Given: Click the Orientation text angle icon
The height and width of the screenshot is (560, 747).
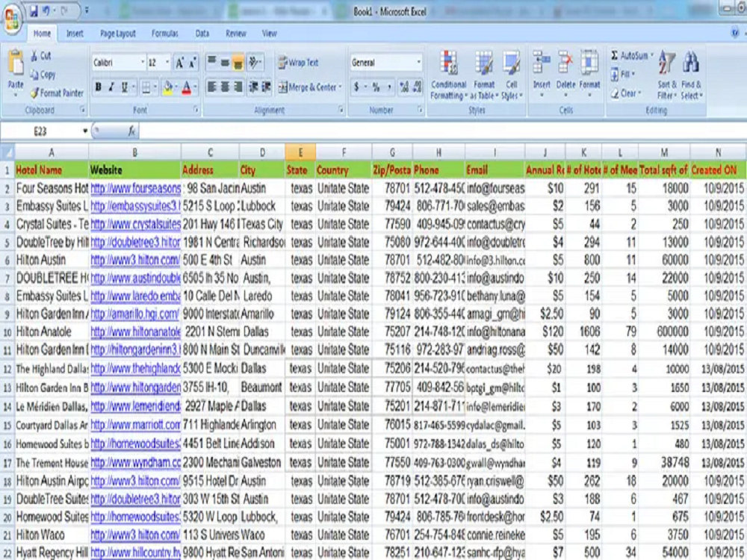Looking at the screenshot, I should click(x=255, y=62).
